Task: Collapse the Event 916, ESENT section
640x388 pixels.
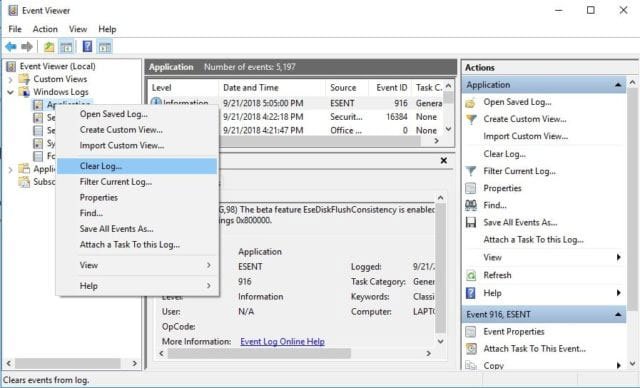Action: coord(618,315)
